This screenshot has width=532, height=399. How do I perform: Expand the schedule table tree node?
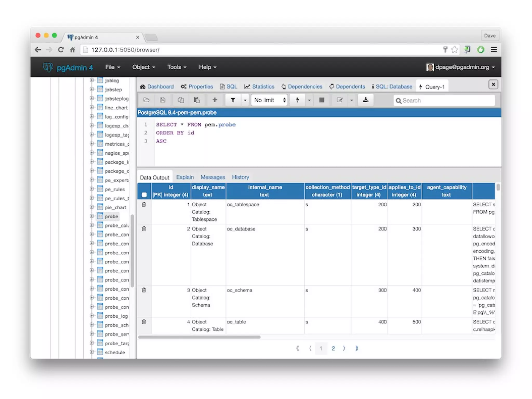click(x=91, y=352)
